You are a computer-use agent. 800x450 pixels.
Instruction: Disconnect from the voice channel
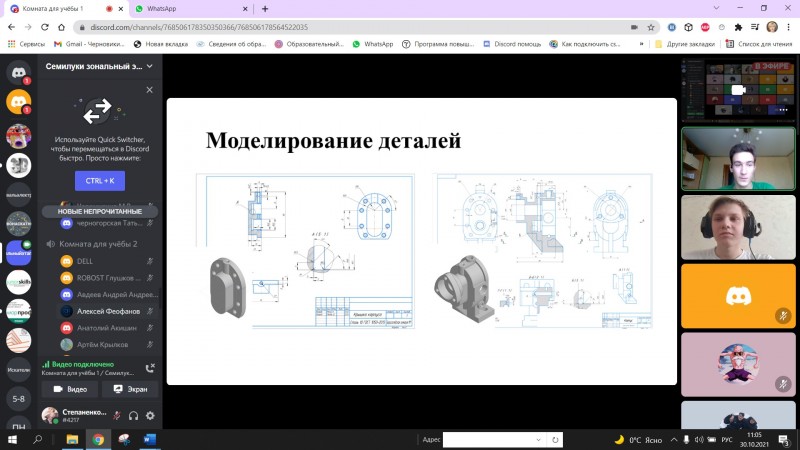150,368
